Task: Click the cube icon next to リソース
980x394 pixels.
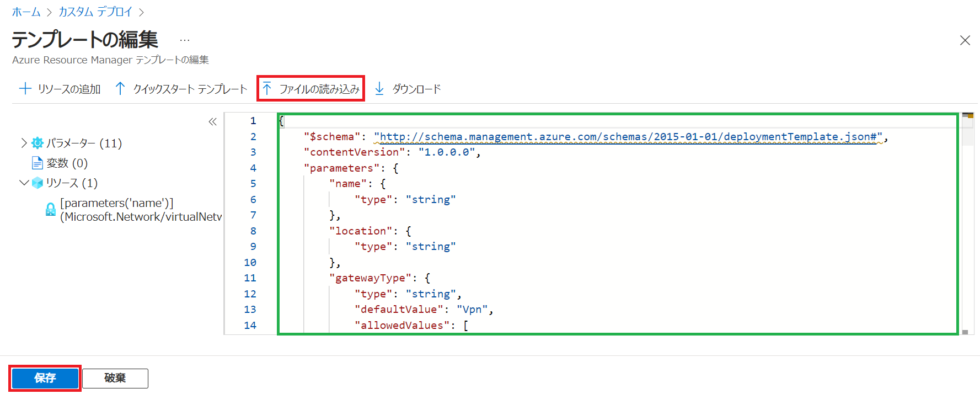Action: pos(38,183)
